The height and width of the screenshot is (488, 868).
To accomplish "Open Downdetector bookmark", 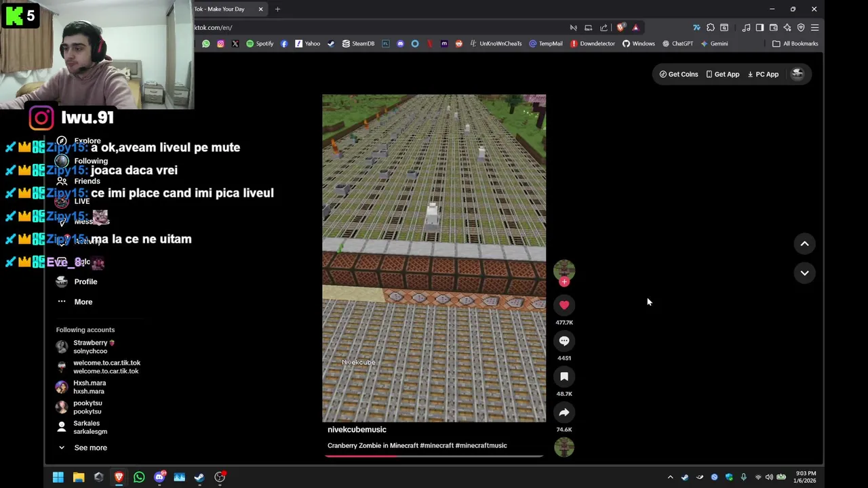I will 592,43.
